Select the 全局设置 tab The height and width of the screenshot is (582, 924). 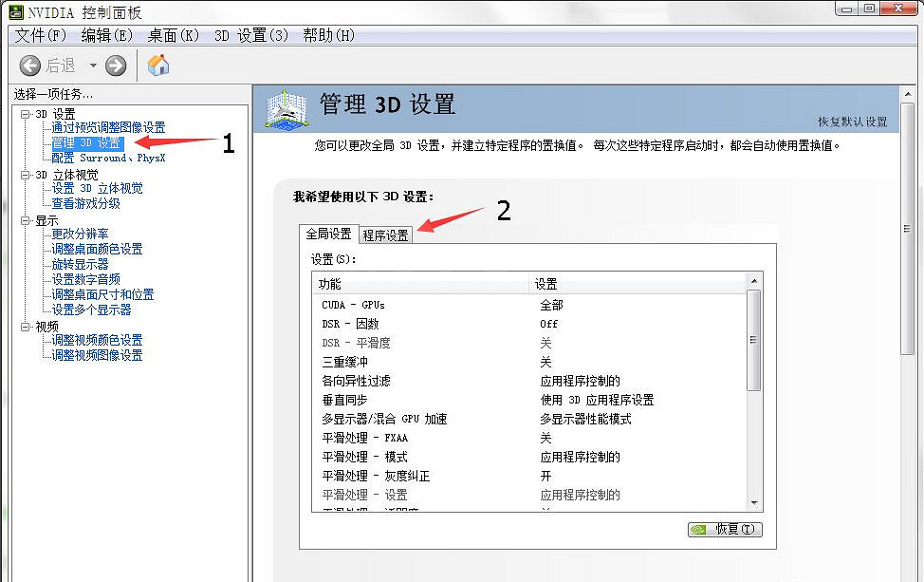point(328,234)
